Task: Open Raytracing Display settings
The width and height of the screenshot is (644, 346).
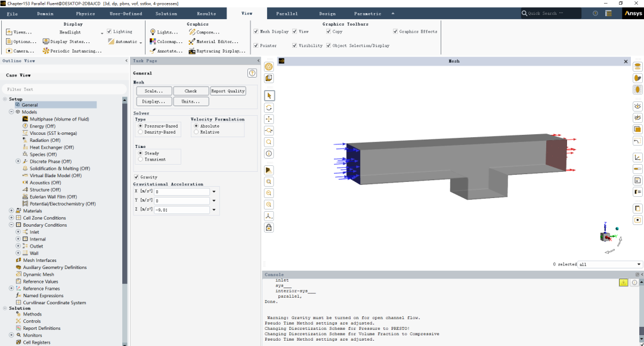Action: 217,51
